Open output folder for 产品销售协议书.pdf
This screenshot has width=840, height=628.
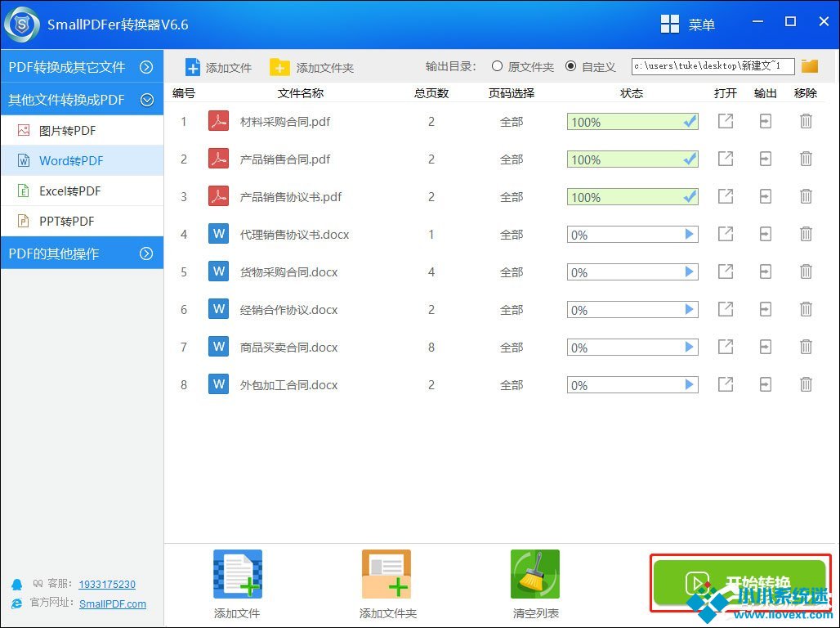[765, 197]
